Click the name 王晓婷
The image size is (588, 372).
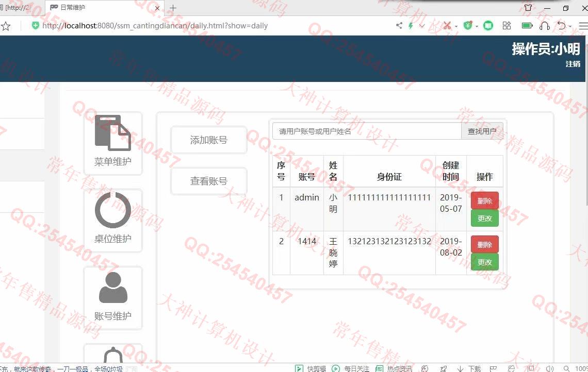(x=333, y=252)
